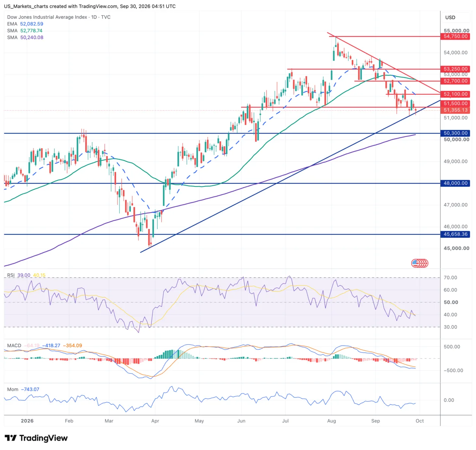Click the TradingView logo at bottom
This screenshot has width=476, height=450.
tap(36, 438)
